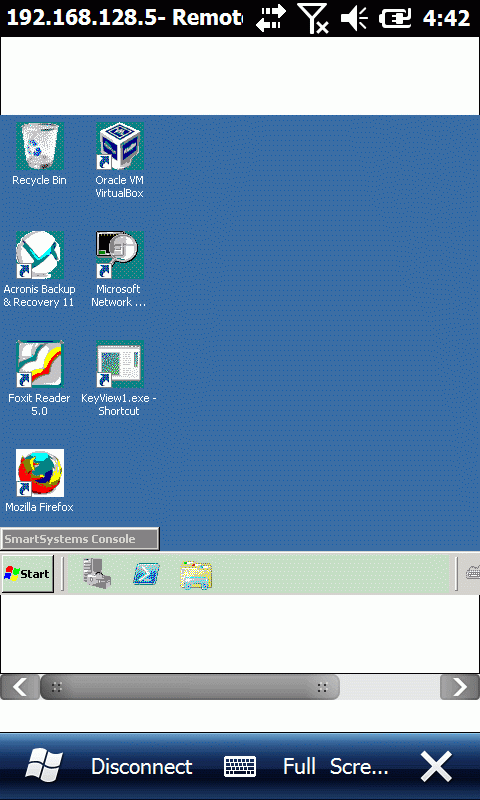
Task: Click the SmartSystems Console title bar
Action: pos(80,539)
